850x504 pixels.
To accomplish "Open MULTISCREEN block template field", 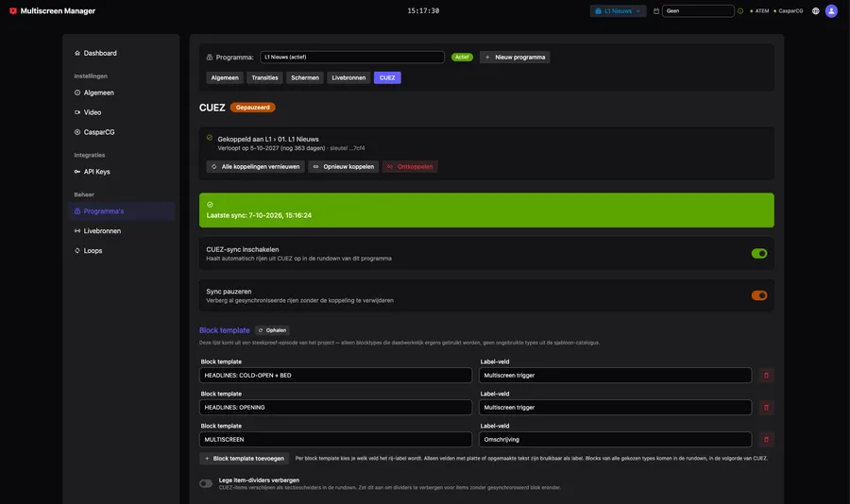I will pyautogui.click(x=335, y=440).
